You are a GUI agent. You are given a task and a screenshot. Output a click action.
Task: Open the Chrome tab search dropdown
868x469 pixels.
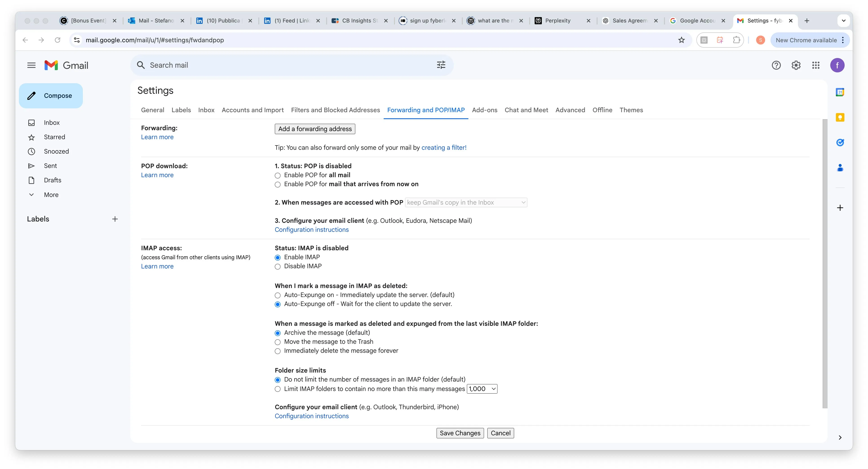pos(843,21)
